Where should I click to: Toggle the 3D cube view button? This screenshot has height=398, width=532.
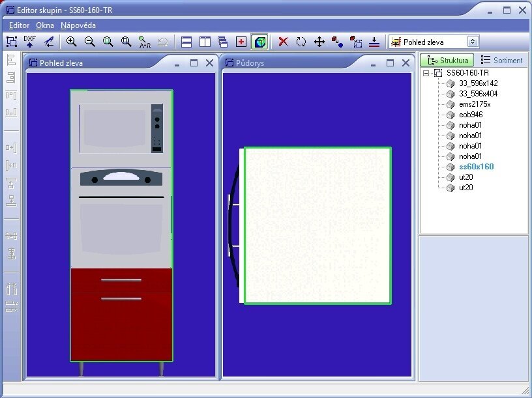point(259,42)
